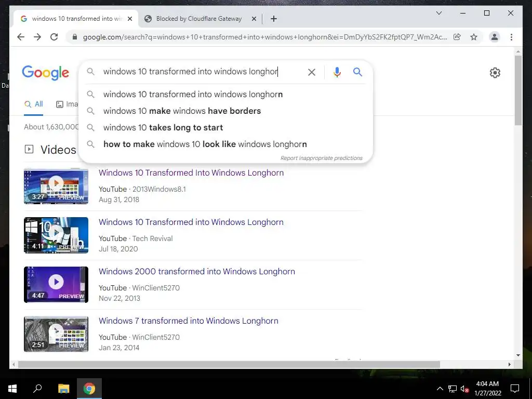Go to the Google logo homepage
The height and width of the screenshot is (399, 532).
[46, 73]
